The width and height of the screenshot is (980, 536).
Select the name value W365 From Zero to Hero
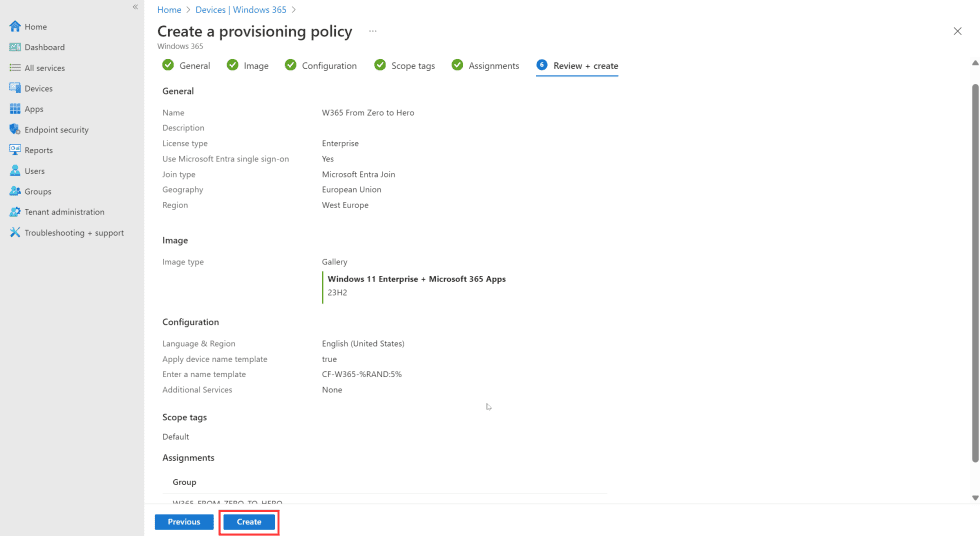368,113
